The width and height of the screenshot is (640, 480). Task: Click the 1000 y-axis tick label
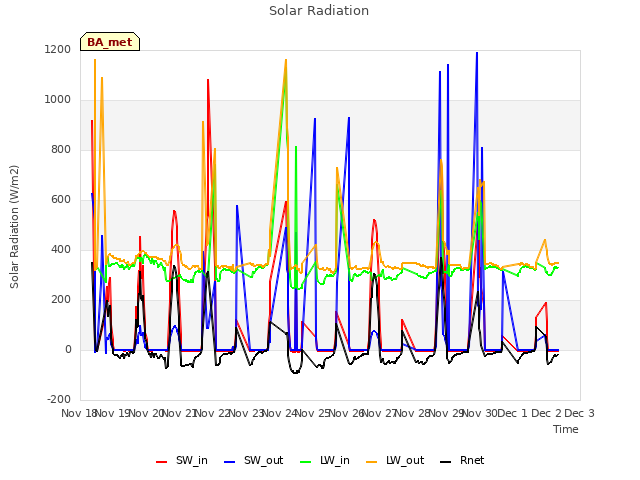click(58, 100)
